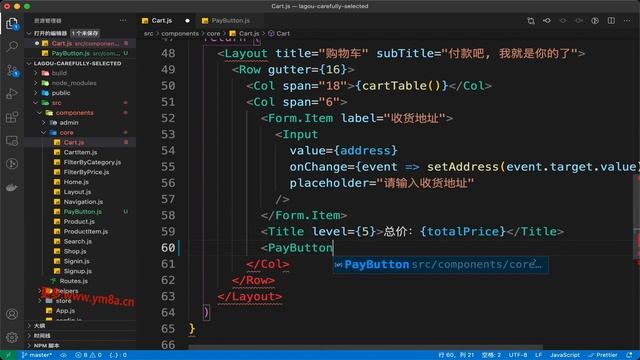Click the JavaScript language mode in status bar
This screenshot has height=360, width=640.
pos(564,355)
